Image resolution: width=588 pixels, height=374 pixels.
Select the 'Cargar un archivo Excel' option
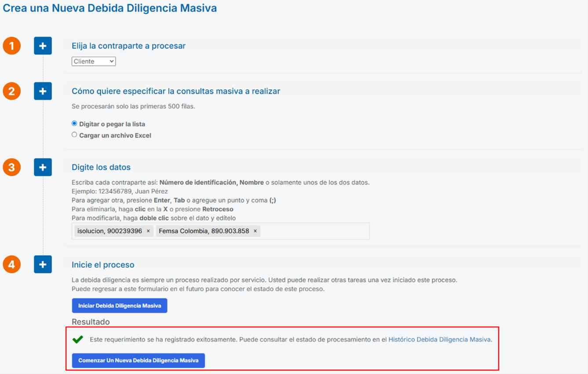click(74, 135)
